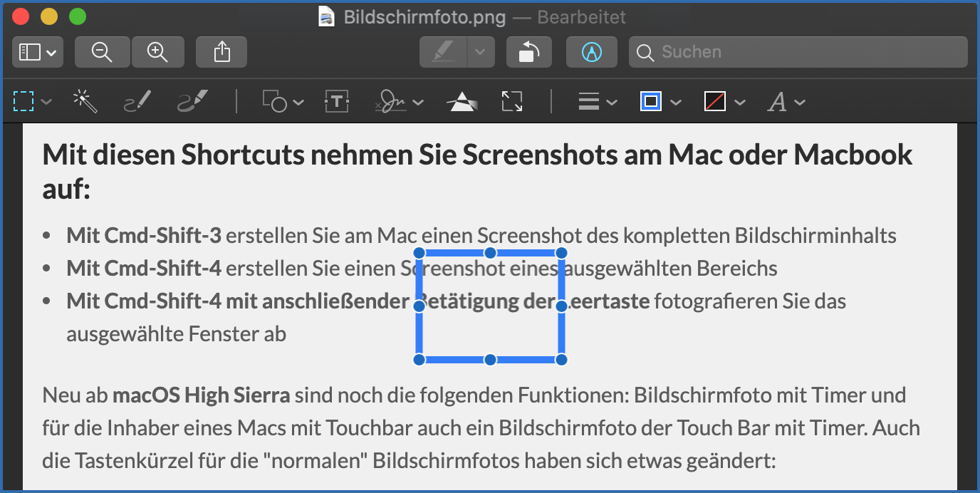The height and width of the screenshot is (493, 980).
Task: Open the Share menu
Action: tap(221, 51)
